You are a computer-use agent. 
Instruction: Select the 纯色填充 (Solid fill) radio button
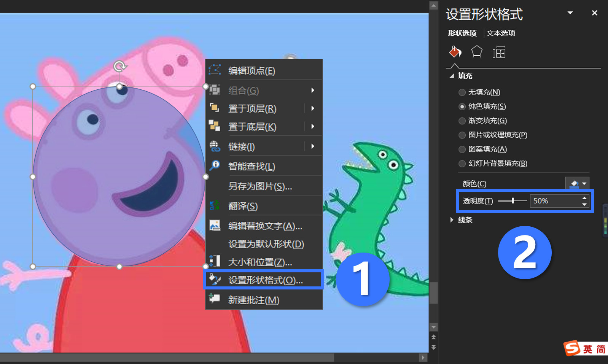point(462,106)
